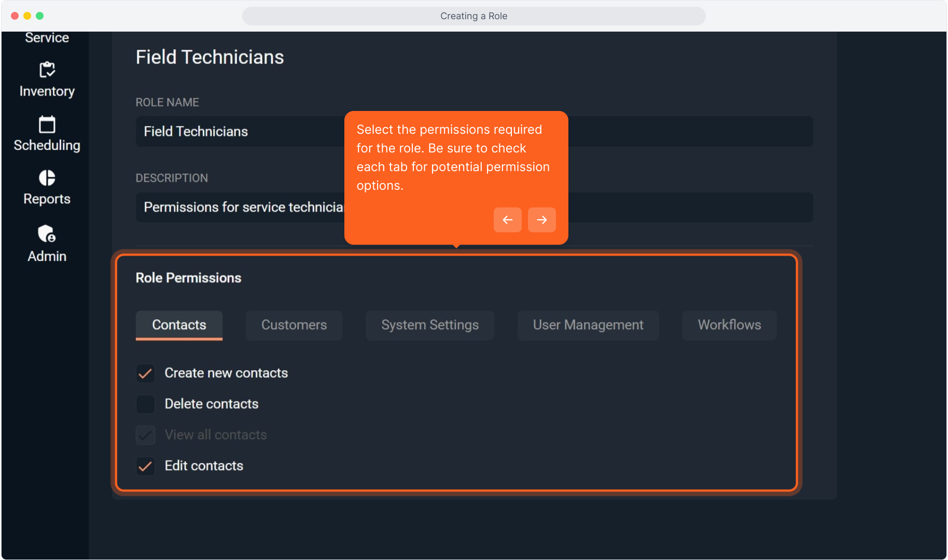Toggle Create new contacts checkbox

[x=145, y=373]
